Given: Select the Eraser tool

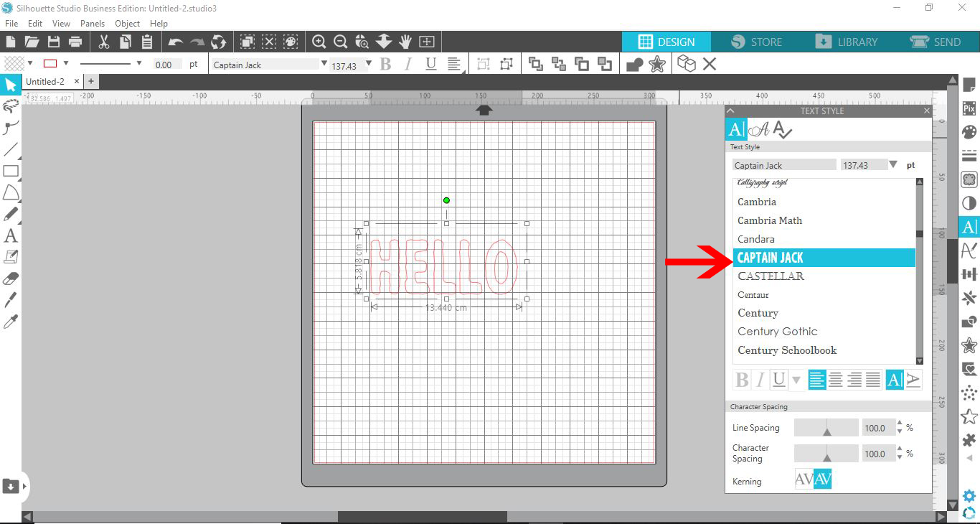Looking at the screenshot, I should tap(11, 278).
